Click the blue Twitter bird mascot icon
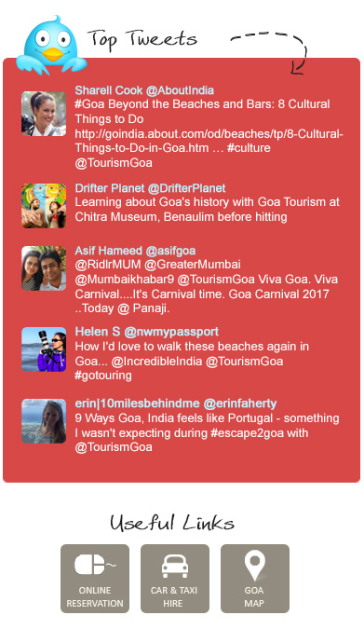Viewport: 364px width, 629px height. tap(51, 46)
